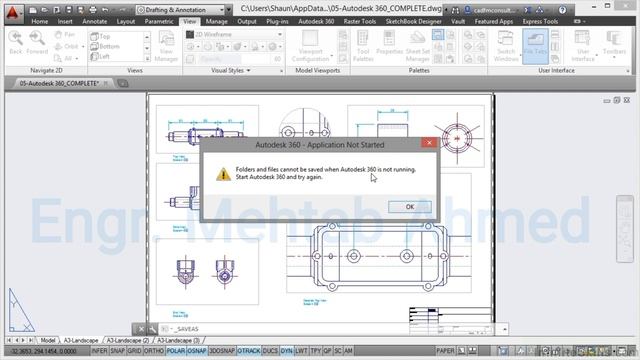Open the quick access toolbar customize dropdown

[x=229, y=9]
